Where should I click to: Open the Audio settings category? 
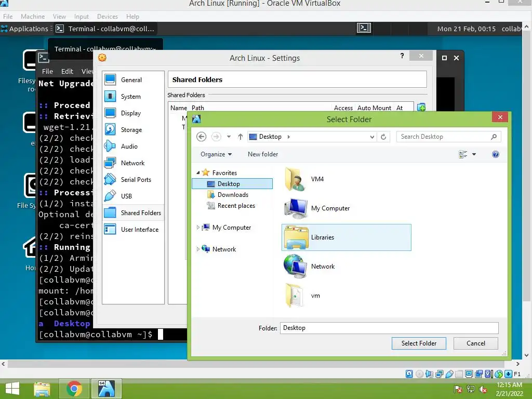pyautogui.click(x=133, y=146)
